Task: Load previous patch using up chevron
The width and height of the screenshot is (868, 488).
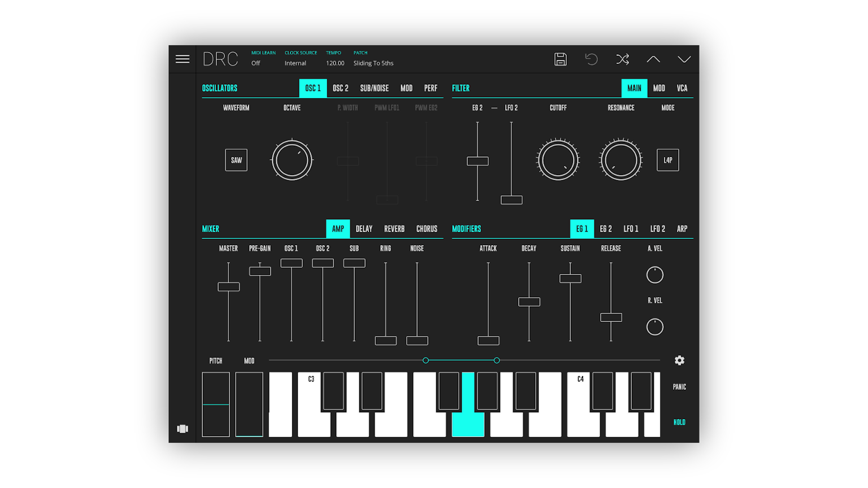Action: coord(653,59)
